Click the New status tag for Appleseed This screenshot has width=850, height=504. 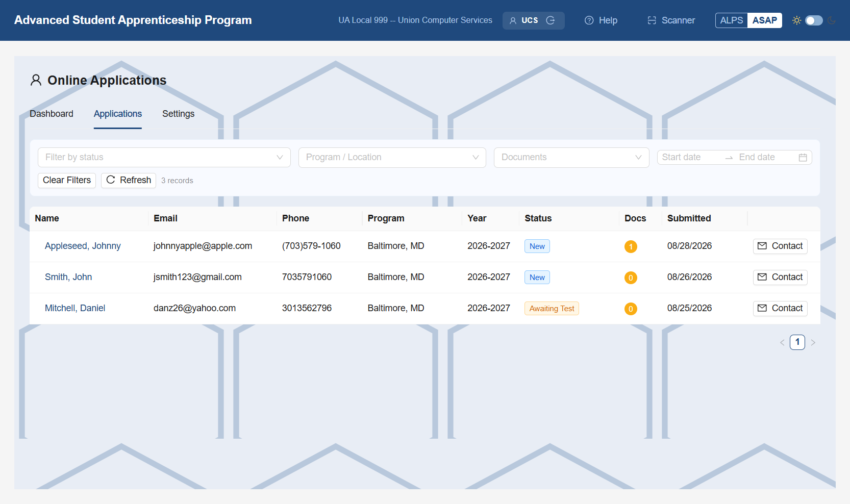point(537,246)
